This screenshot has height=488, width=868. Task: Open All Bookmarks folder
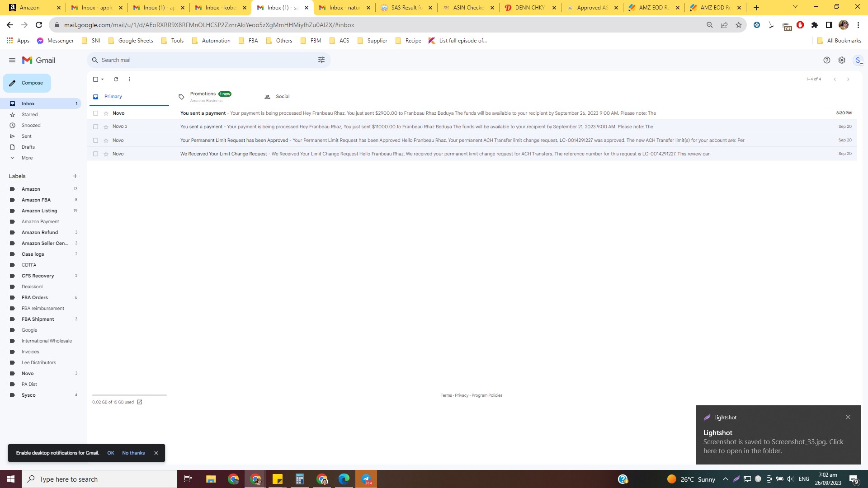click(x=840, y=41)
